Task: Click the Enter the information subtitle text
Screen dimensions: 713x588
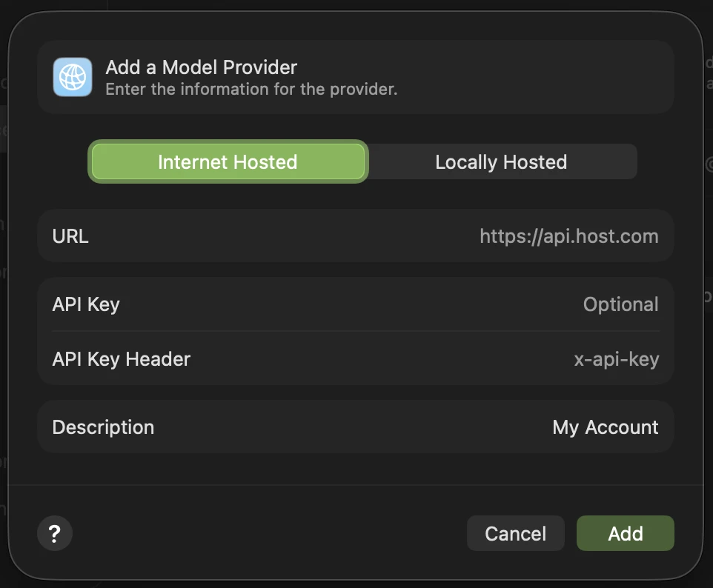Action: (x=251, y=90)
